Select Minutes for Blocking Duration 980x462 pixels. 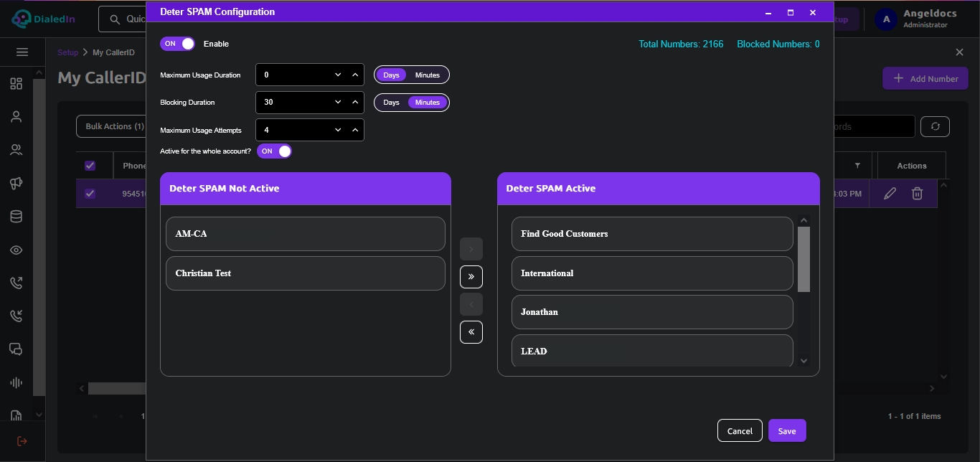tap(428, 103)
